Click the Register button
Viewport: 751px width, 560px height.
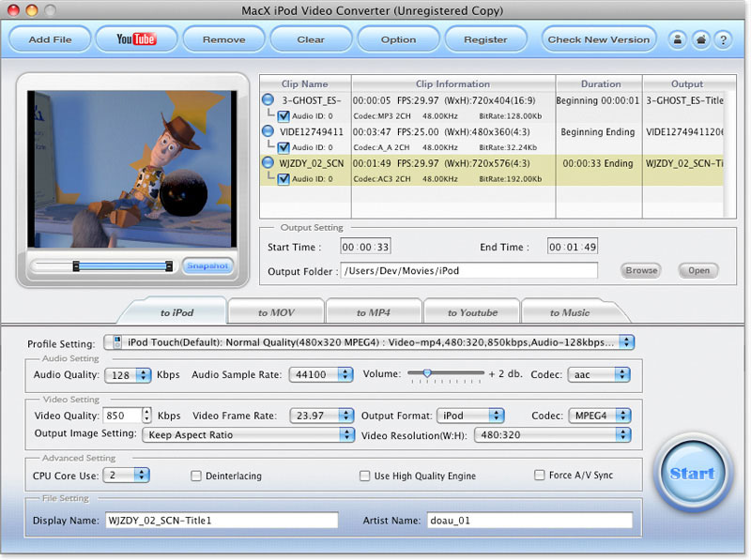[x=485, y=39]
